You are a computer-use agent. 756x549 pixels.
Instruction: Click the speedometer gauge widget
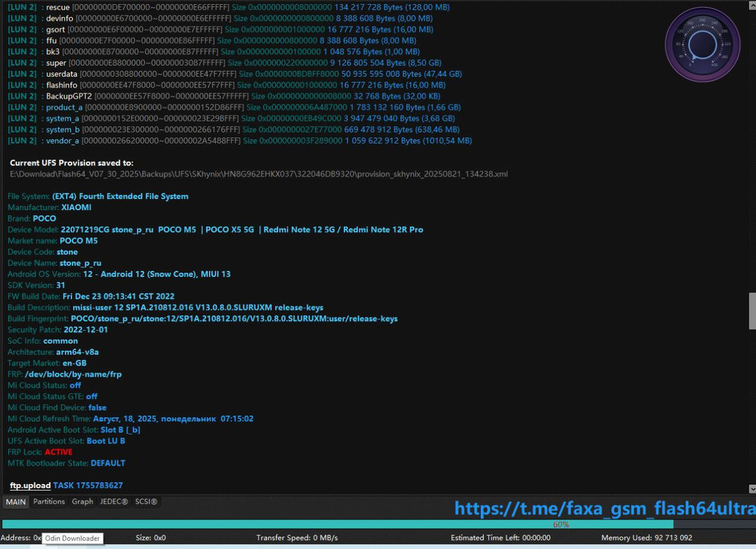tap(702, 45)
